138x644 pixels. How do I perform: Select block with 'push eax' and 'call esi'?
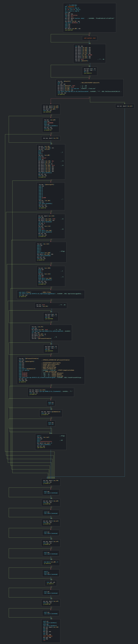tap(51, 424)
